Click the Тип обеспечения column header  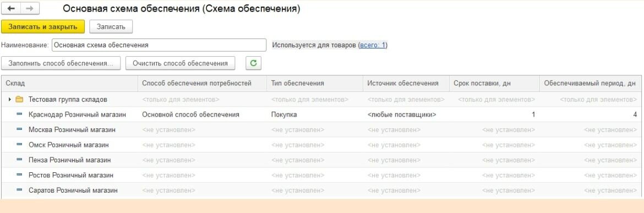(315, 83)
